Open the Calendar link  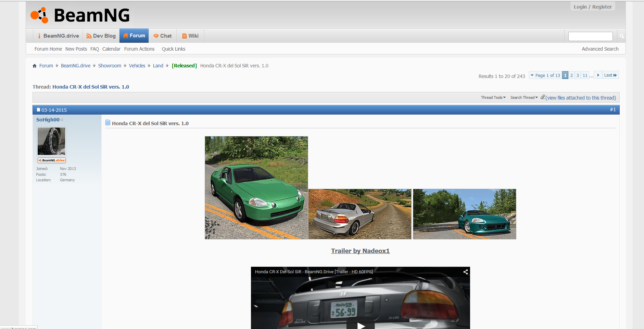click(x=111, y=49)
